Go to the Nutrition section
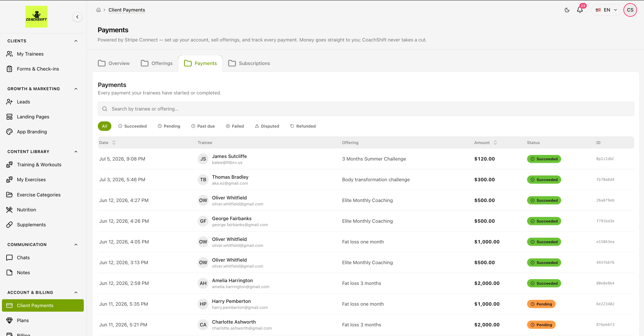644x336 pixels. click(x=43, y=210)
